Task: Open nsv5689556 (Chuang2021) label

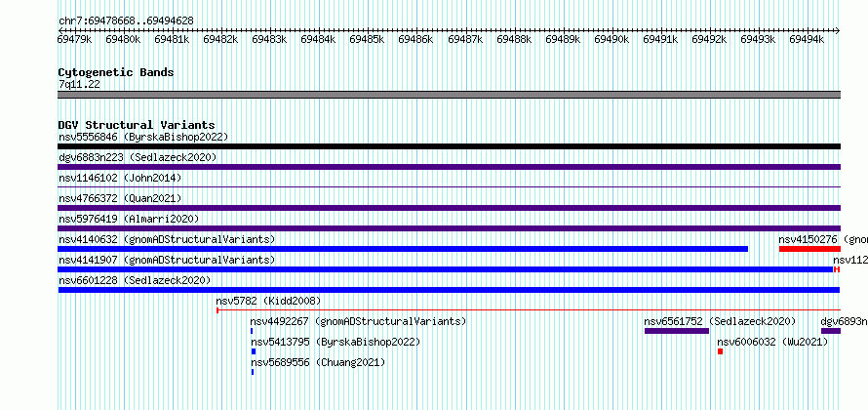Action: 318,362
